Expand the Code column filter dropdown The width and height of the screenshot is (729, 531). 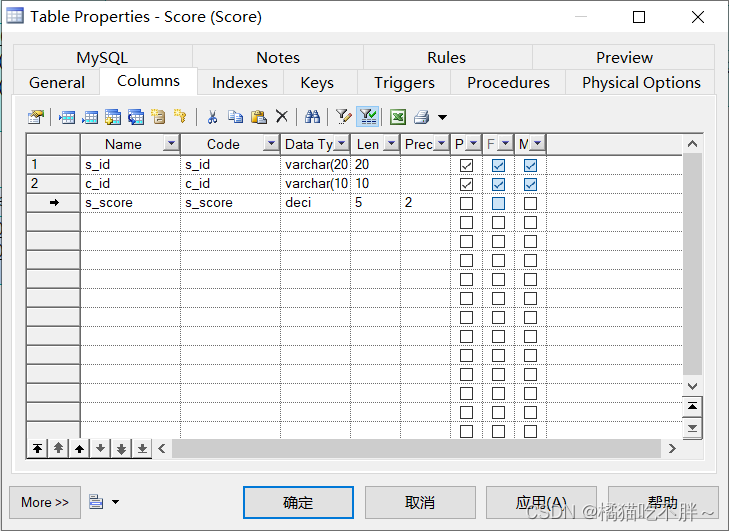click(270, 145)
